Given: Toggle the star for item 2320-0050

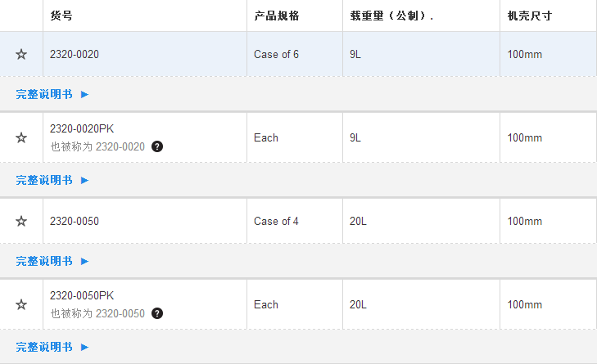Looking at the screenshot, I should (21, 221).
